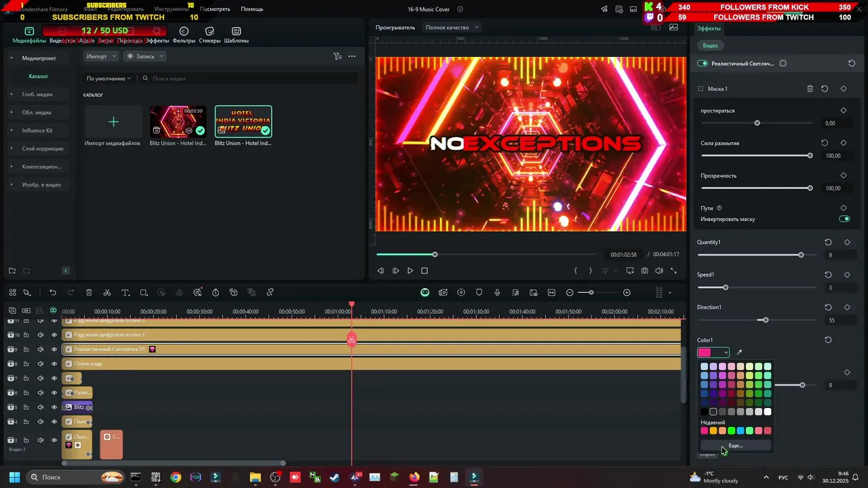Image resolution: width=868 pixels, height=488 pixels.
Task: Click the send/share icon in title bar
Action: click(604, 9)
